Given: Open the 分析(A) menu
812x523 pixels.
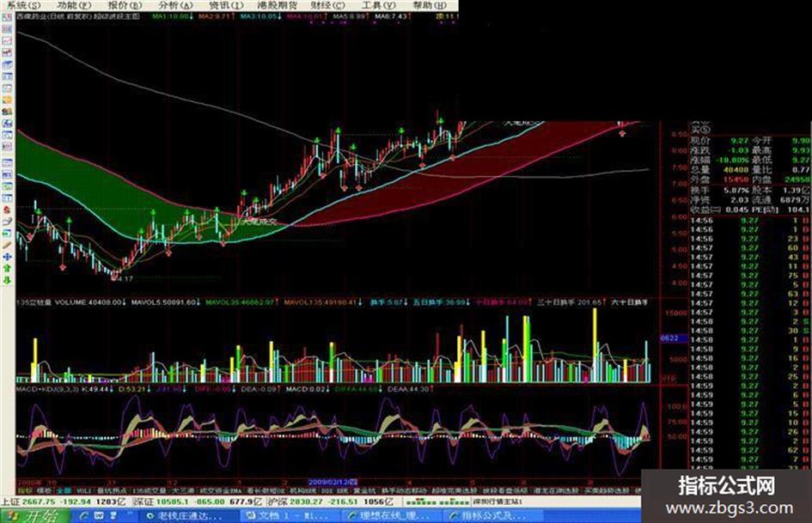Looking at the screenshot, I should [175, 5].
